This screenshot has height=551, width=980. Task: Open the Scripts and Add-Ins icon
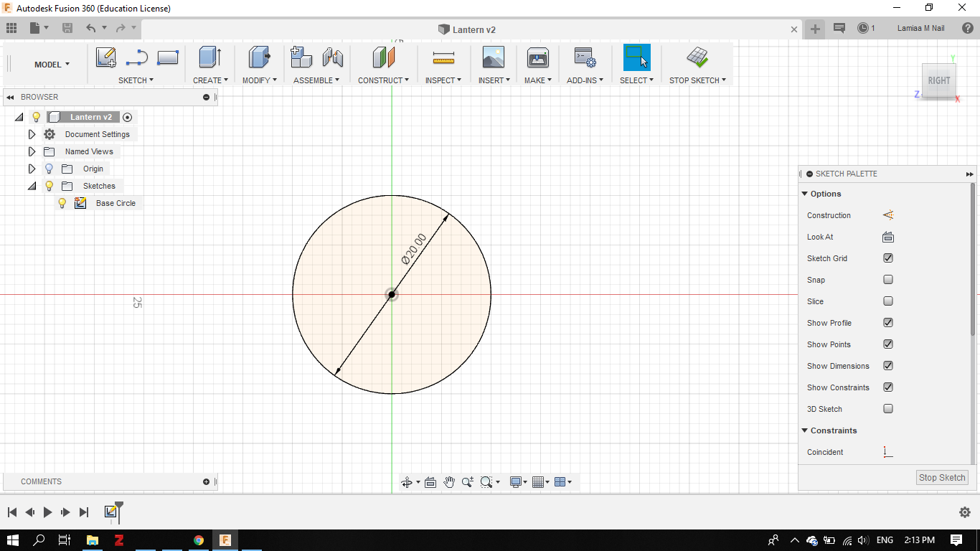pos(585,58)
